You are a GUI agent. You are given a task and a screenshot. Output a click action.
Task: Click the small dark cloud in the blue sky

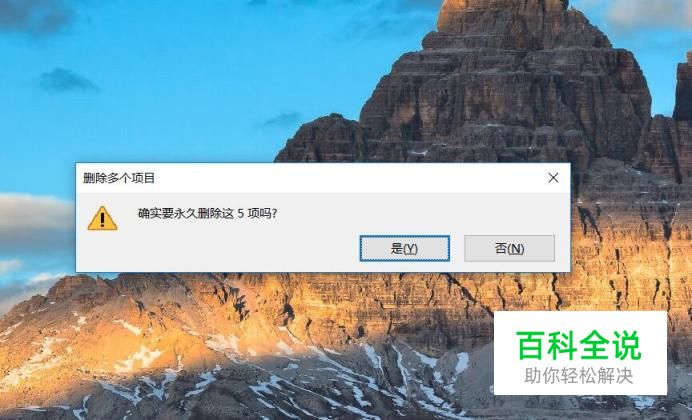click(x=65, y=80)
